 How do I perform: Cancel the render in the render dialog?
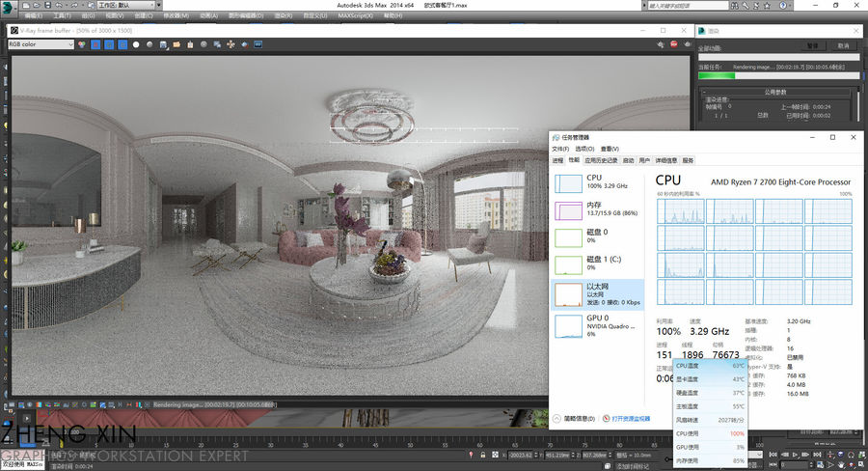click(x=843, y=46)
